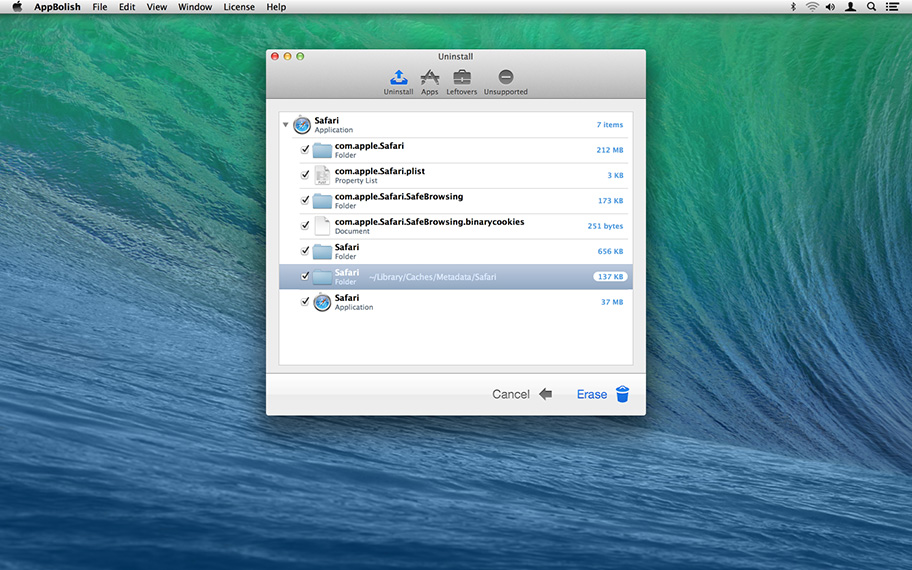Open the Window menu
The width and height of the screenshot is (912, 570).
point(195,7)
